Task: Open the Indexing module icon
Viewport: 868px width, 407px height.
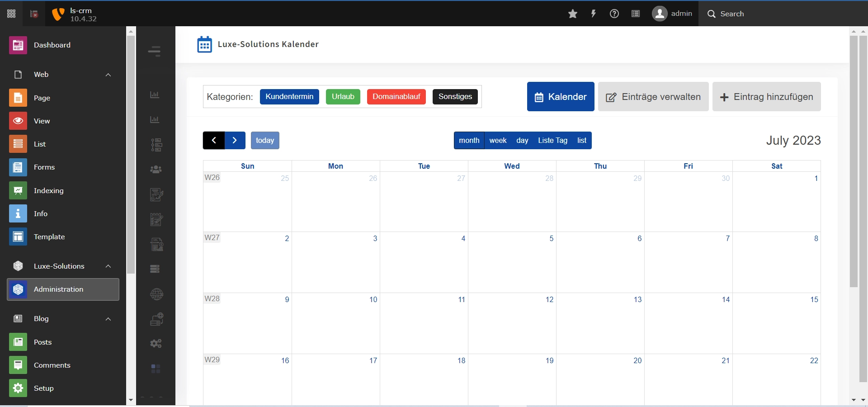Action: pyautogui.click(x=18, y=190)
